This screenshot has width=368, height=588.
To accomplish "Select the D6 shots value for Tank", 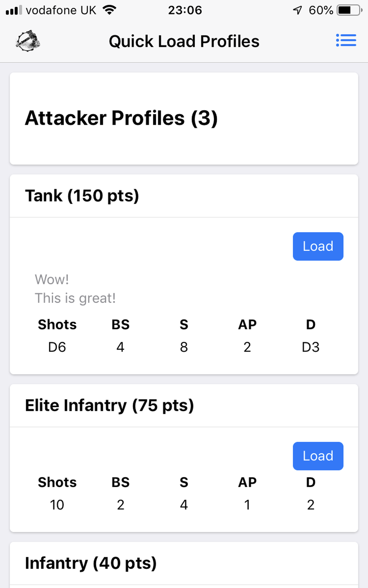I will [57, 347].
